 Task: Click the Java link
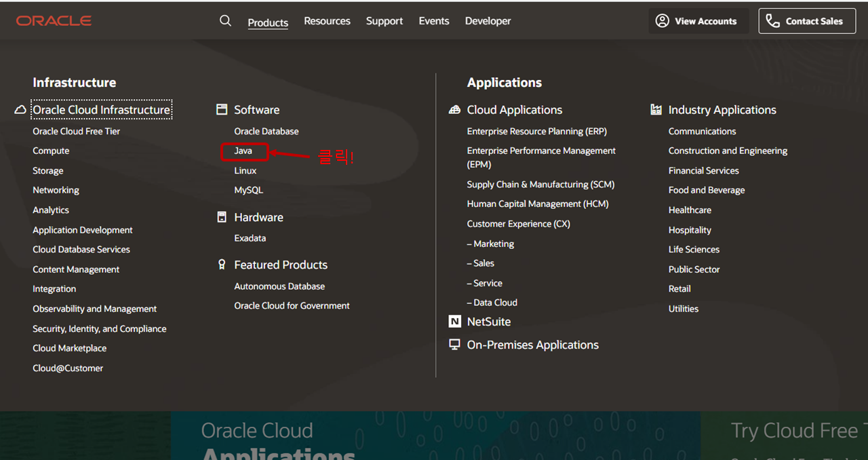tap(243, 151)
